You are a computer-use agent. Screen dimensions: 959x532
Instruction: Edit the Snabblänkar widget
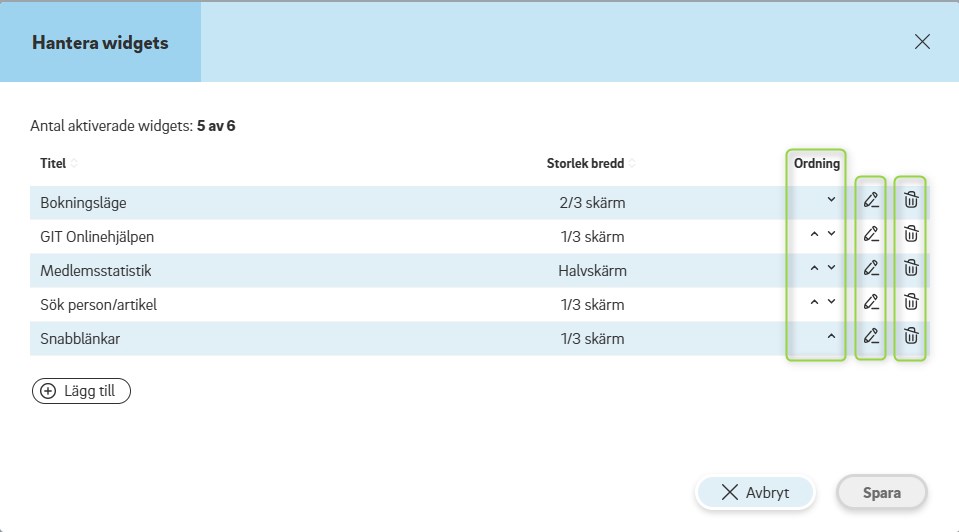(871, 336)
